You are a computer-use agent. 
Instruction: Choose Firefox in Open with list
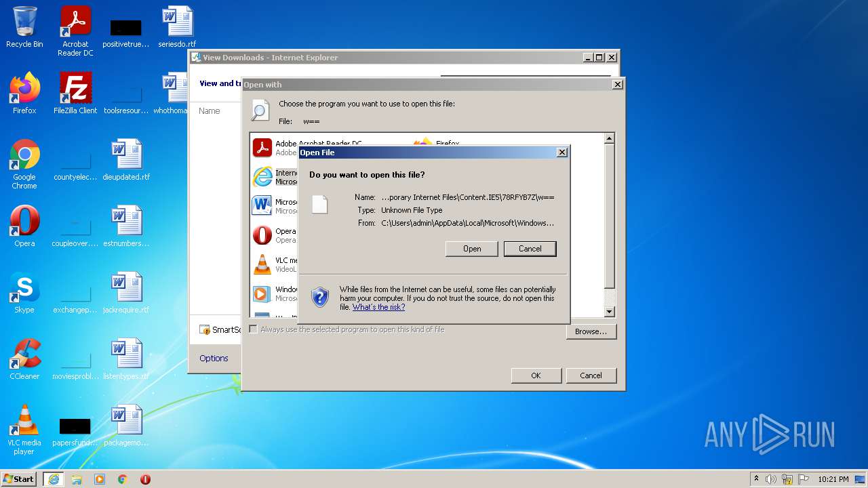click(x=437, y=143)
